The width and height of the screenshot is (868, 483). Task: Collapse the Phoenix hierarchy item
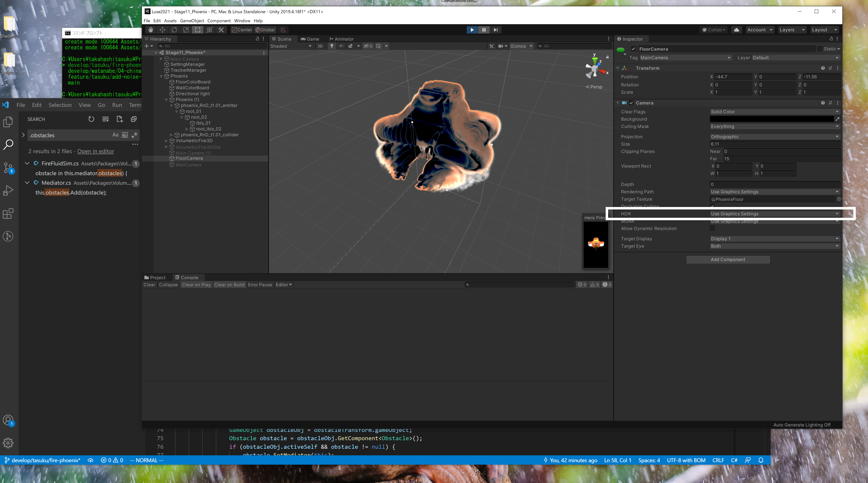(x=161, y=76)
